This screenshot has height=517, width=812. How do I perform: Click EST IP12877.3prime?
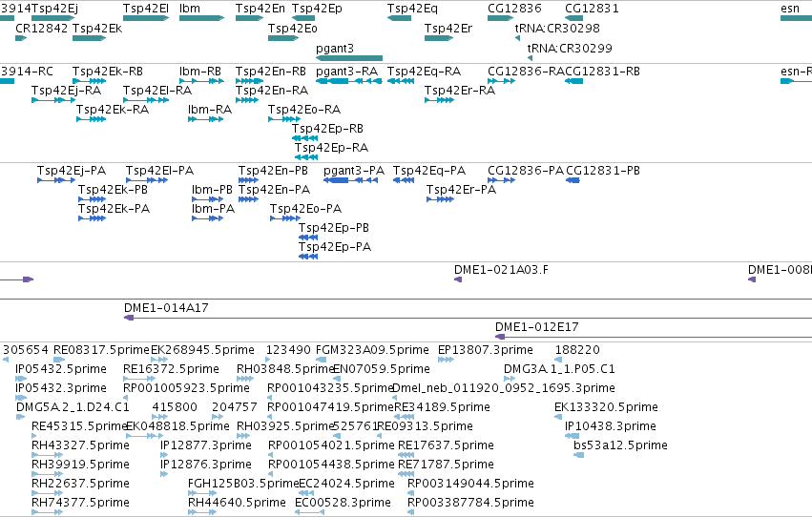pos(164,455)
